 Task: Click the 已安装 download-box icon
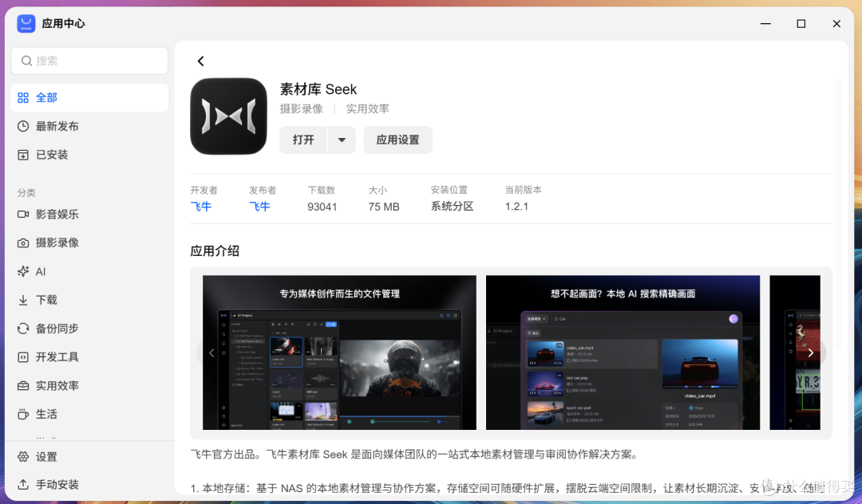click(23, 155)
